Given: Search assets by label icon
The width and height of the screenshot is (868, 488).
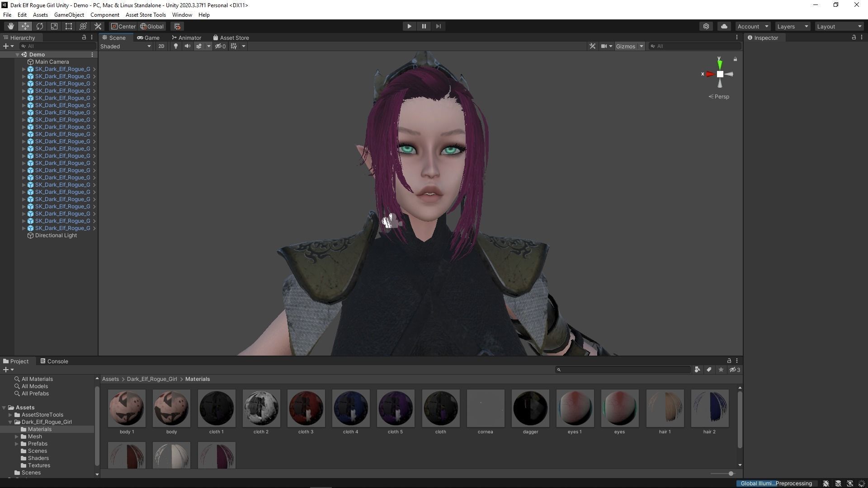Looking at the screenshot, I should (x=709, y=370).
